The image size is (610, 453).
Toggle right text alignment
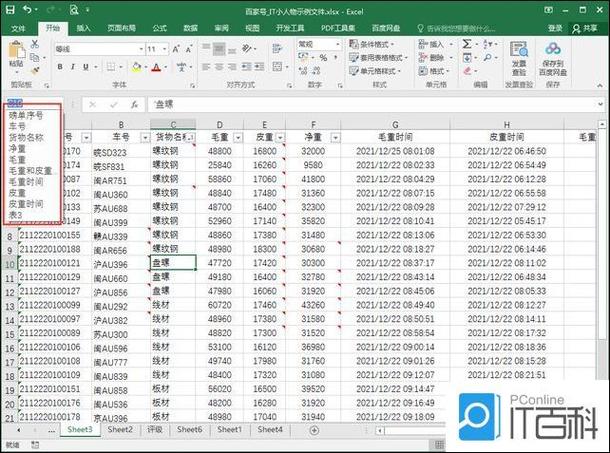[x=232, y=67]
